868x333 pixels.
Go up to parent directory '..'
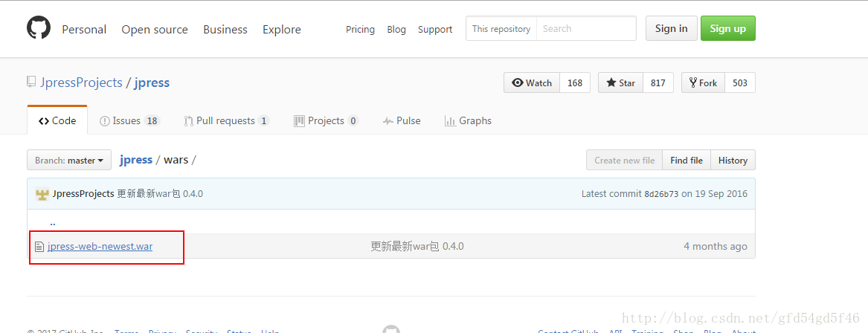pos(53,223)
